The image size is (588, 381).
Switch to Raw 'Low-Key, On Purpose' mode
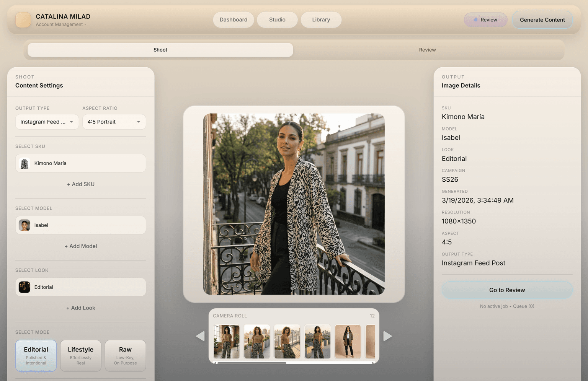[125, 355]
